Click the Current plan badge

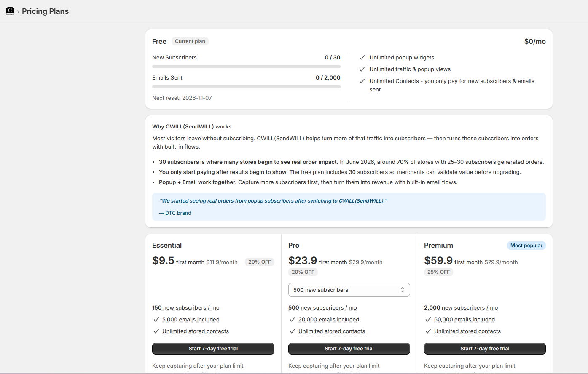coord(190,41)
